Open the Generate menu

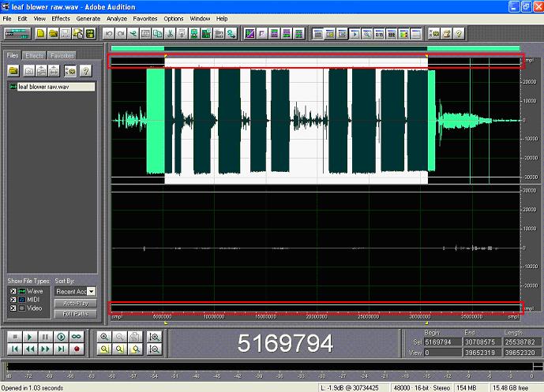pyautogui.click(x=88, y=19)
